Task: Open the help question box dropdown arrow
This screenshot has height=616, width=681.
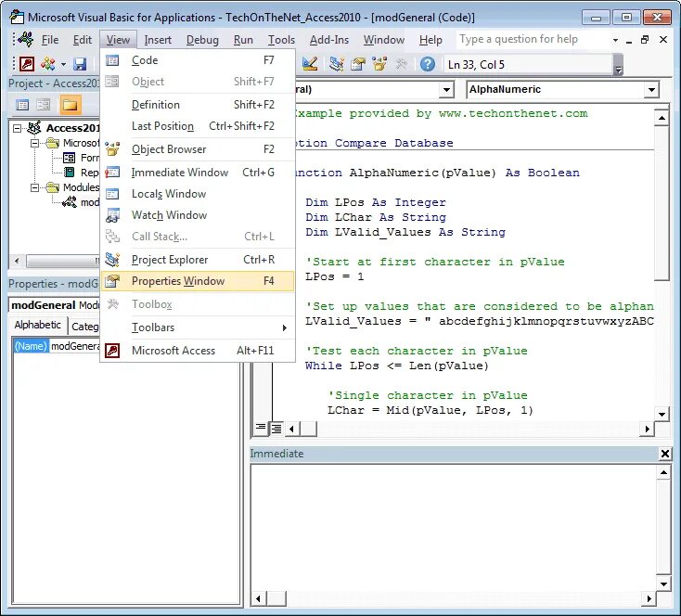Action: click(615, 40)
